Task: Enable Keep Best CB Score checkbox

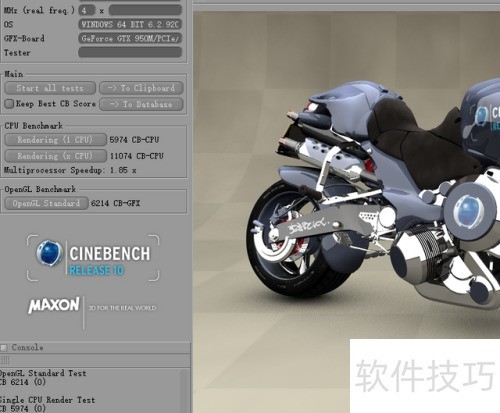Action: tap(9, 104)
